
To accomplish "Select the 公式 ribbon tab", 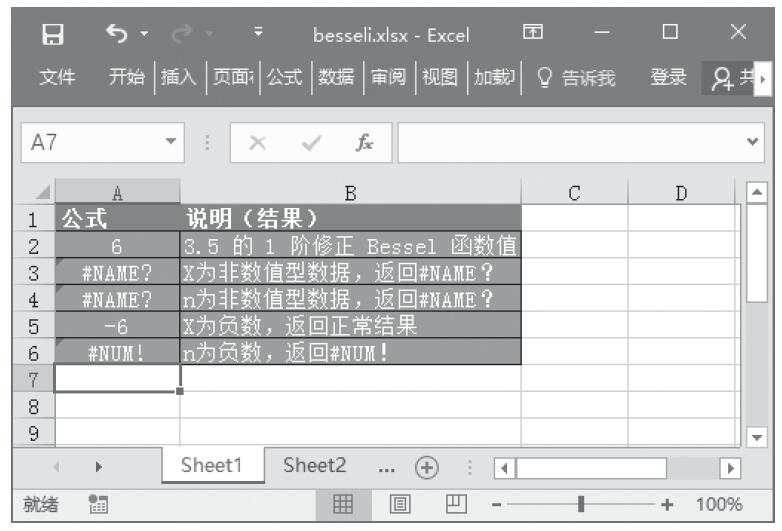I will [x=284, y=78].
